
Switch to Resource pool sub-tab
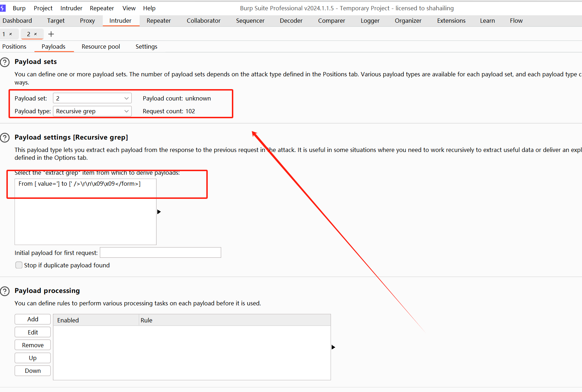pos(101,47)
